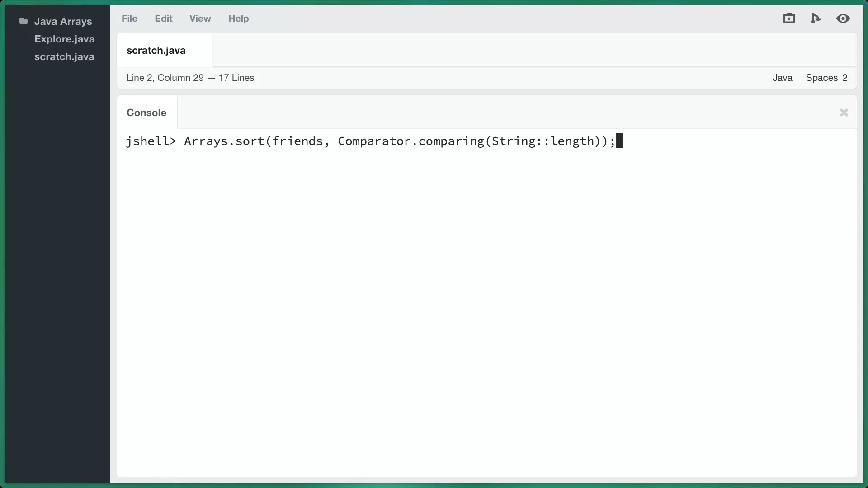Toggle the preview eye icon
The width and height of the screenshot is (868, 488).
pos(843,18)
